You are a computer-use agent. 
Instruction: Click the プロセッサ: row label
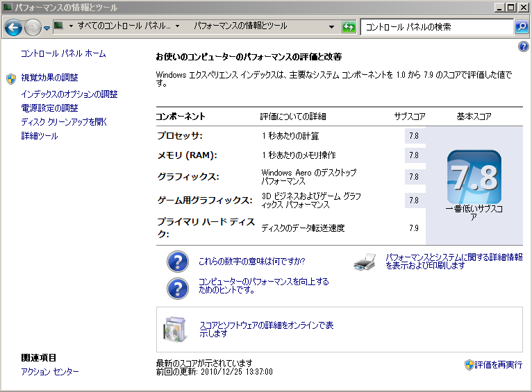pyautogui.click(x=180, y=136)
